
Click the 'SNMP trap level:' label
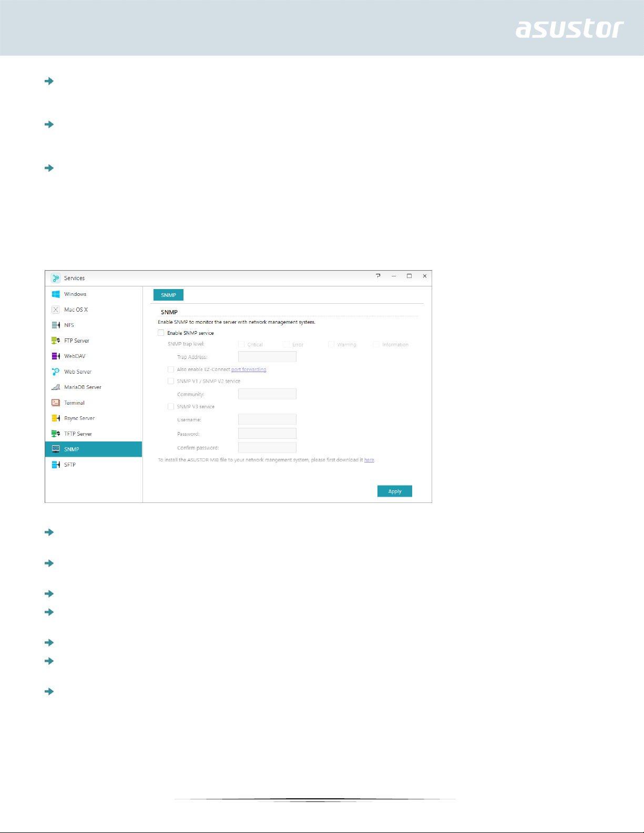tap(186, 344)
